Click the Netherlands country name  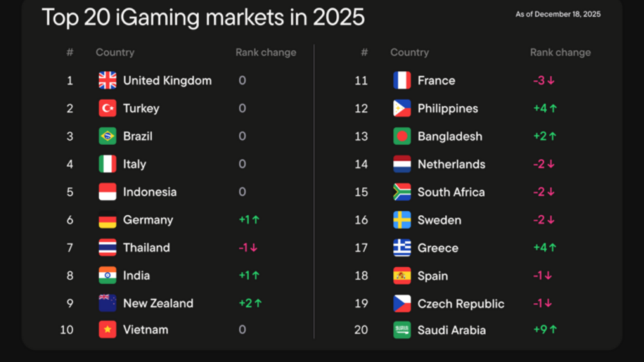451,164
